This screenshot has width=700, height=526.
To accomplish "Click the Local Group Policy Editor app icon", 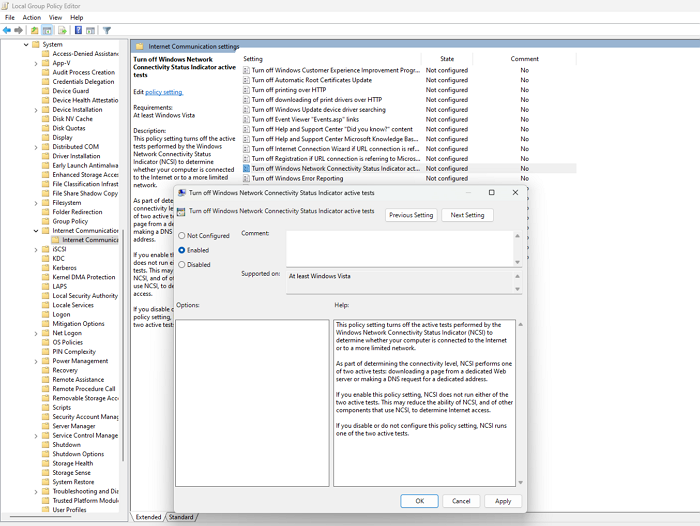I will coord(5,6).
